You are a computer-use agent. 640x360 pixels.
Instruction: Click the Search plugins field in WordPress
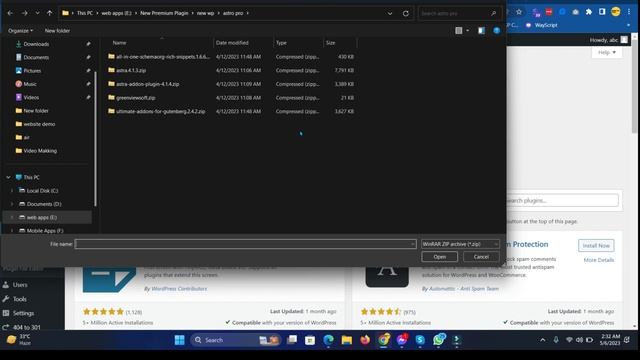[562, 200]
